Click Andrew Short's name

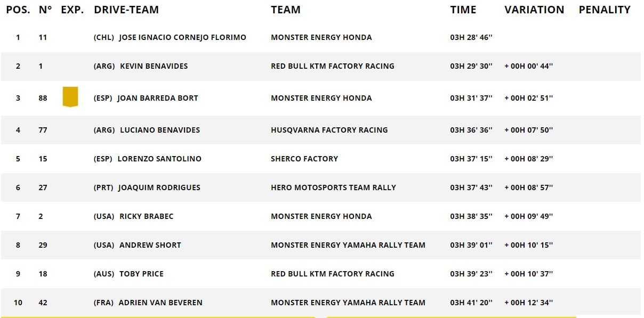click(150, 245)
